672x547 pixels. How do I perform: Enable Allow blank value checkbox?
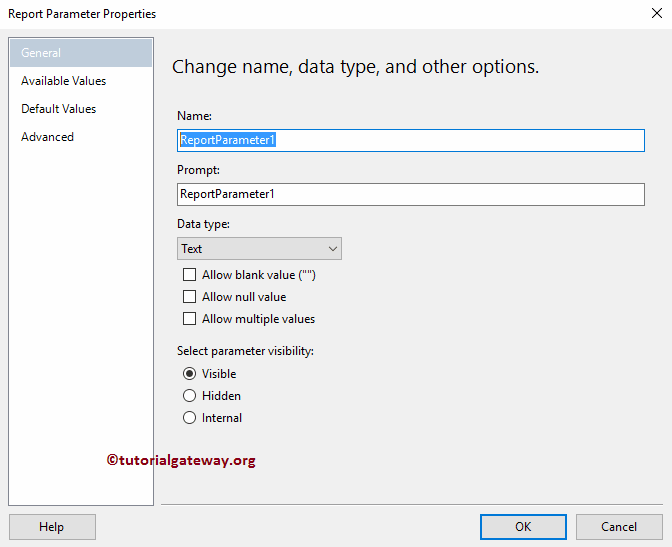click(x=190, y=275)
